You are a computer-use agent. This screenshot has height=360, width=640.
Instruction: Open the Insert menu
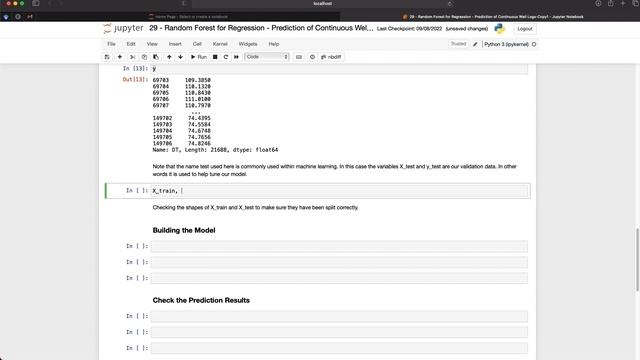175,44
